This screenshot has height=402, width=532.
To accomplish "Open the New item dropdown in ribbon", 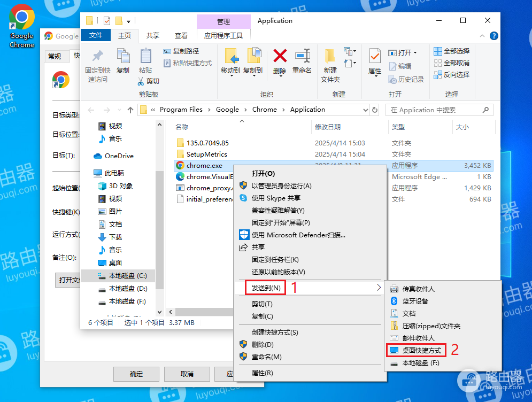I will pyautogui.click(x=350, y=51).
